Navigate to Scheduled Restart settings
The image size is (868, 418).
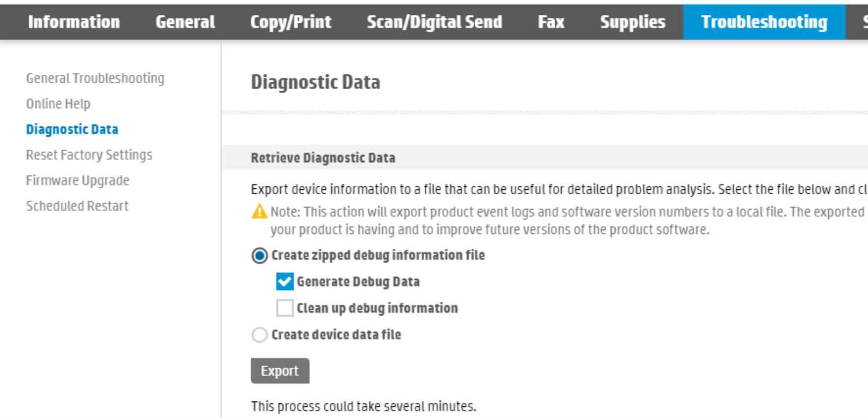point(77,205)
